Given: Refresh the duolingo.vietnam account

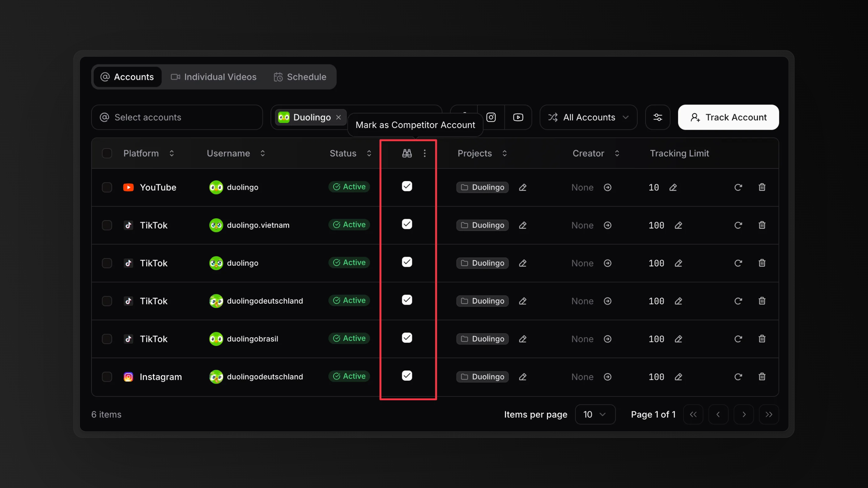Looking at the screenshot, I should point(738,225).
